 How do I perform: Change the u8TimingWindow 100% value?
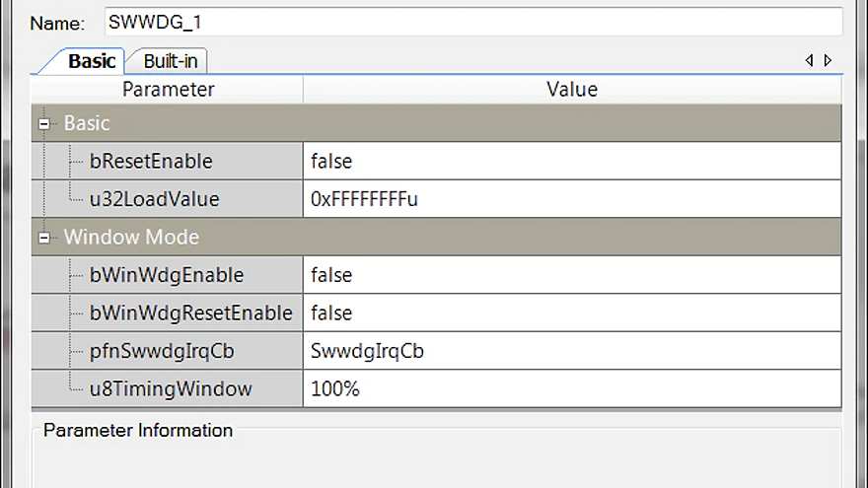click(x=572, y=388)
